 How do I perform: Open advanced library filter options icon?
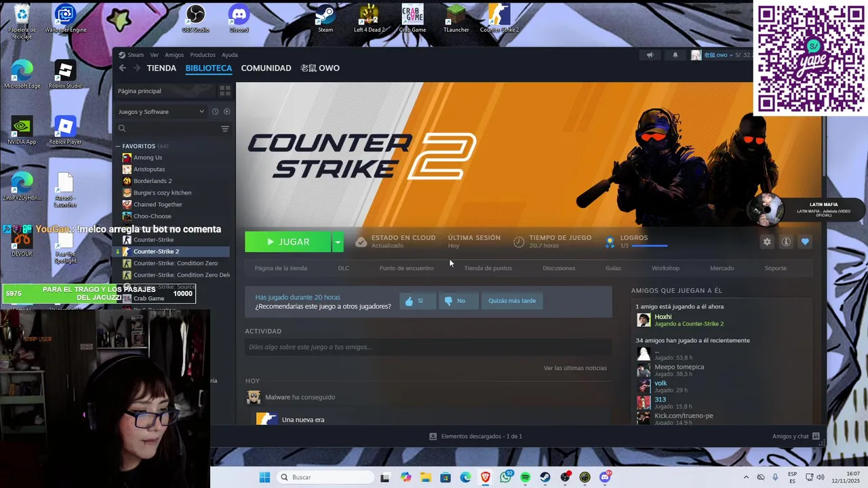click(x=225, y=128)
